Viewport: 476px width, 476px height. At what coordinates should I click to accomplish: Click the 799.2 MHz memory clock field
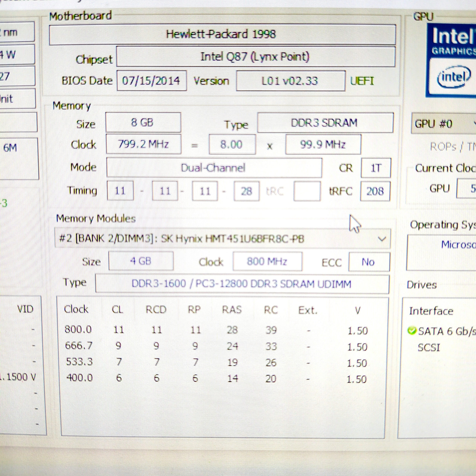click(144, 144)
